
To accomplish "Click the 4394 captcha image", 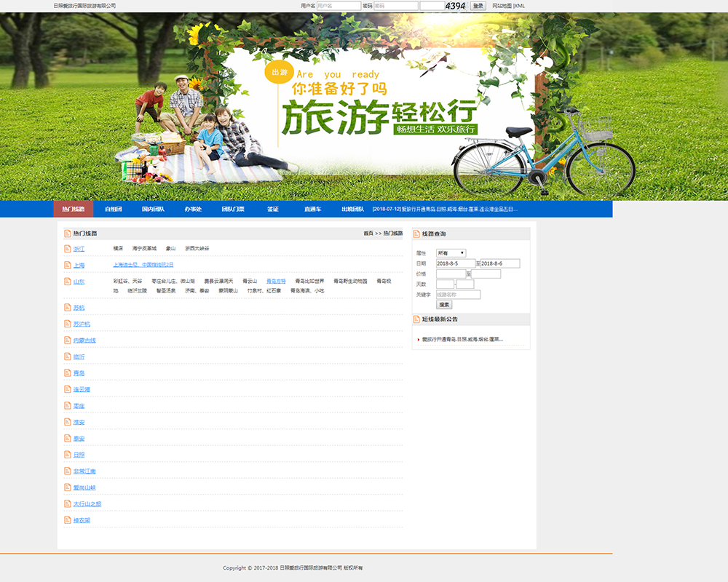I will click(455, 6).
